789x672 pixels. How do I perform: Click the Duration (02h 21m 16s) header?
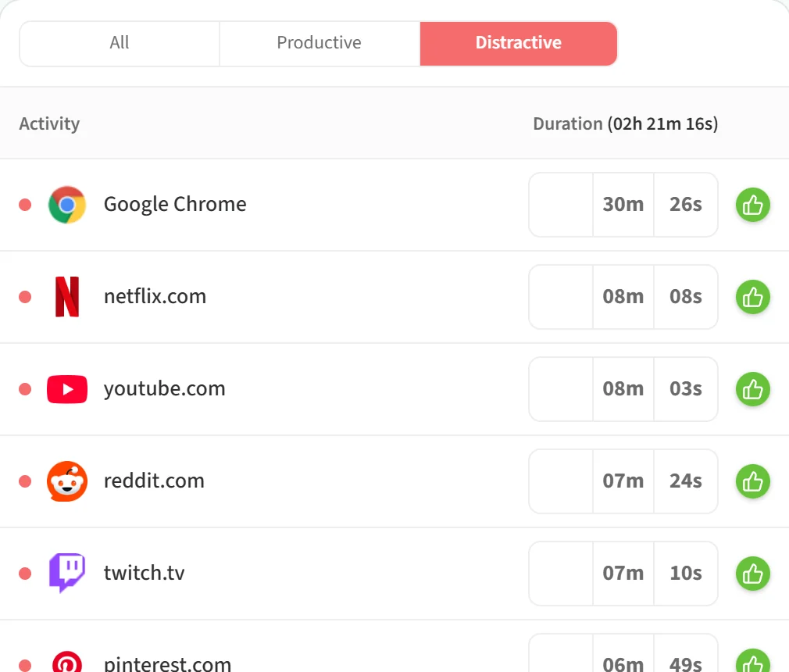pyautogui.click(x=626, y=123)
